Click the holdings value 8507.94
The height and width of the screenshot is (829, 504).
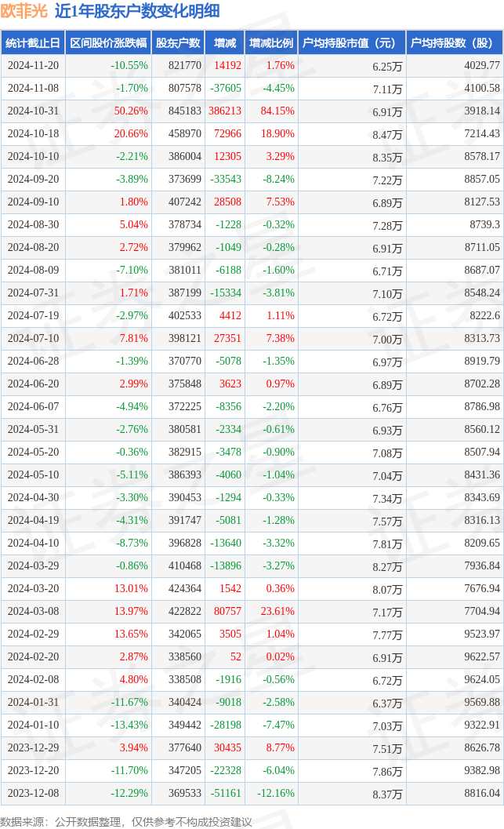click(x=482, y=452)
